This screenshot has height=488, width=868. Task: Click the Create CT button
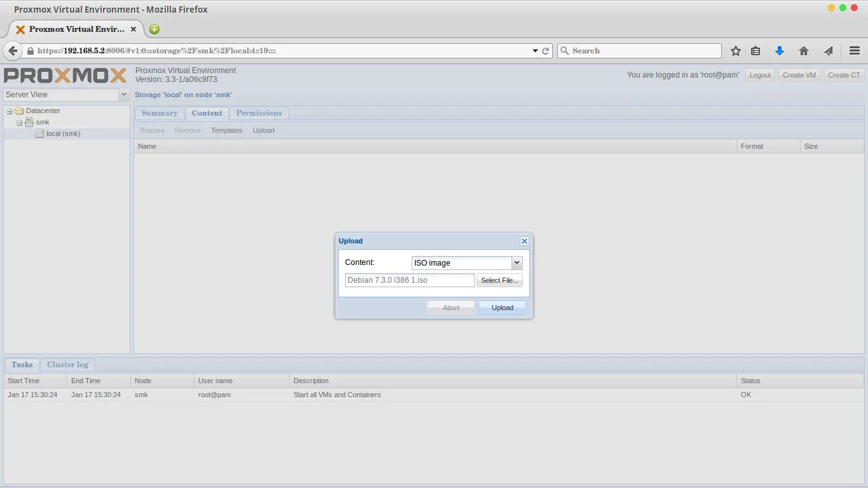coord(843,75)
